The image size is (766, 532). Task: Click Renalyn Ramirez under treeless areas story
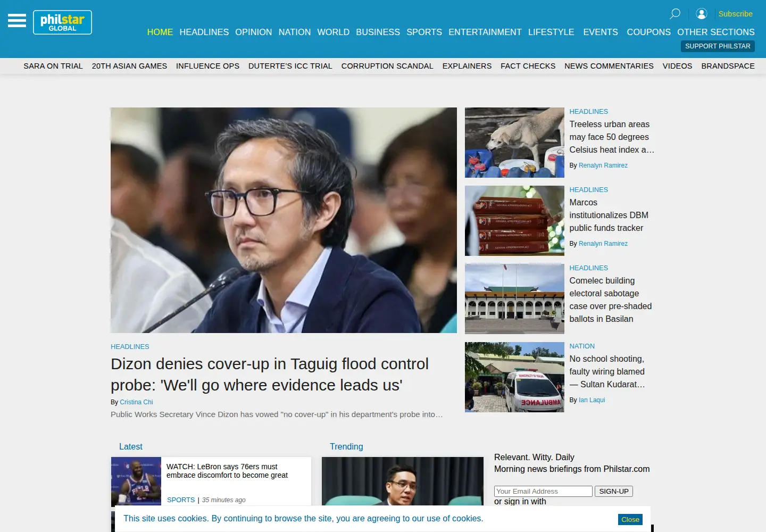pyautogui.click(x=603, y=165)
